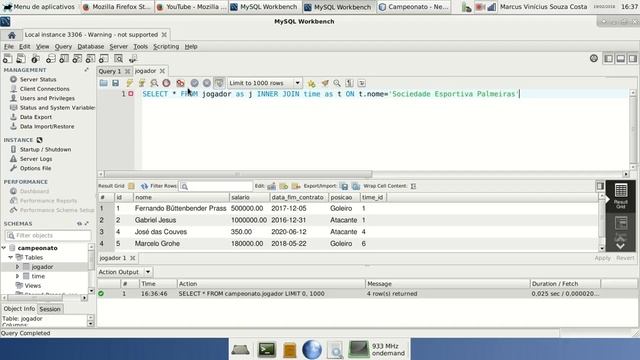The height and width of the screenshot is (360, 640).
Task: Open Server Logs under Instance
Action: (36, 159)
